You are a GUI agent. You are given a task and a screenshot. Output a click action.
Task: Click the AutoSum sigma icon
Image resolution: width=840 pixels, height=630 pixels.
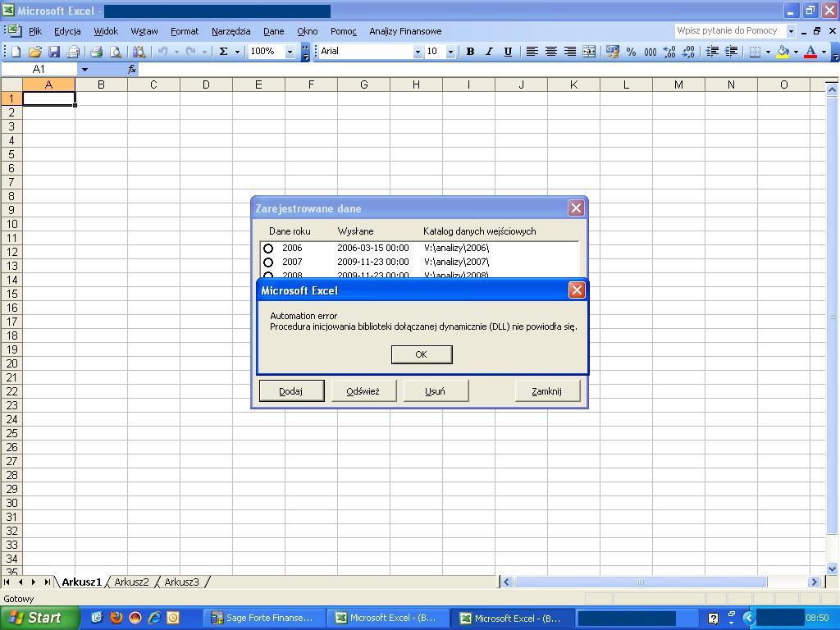224,52
